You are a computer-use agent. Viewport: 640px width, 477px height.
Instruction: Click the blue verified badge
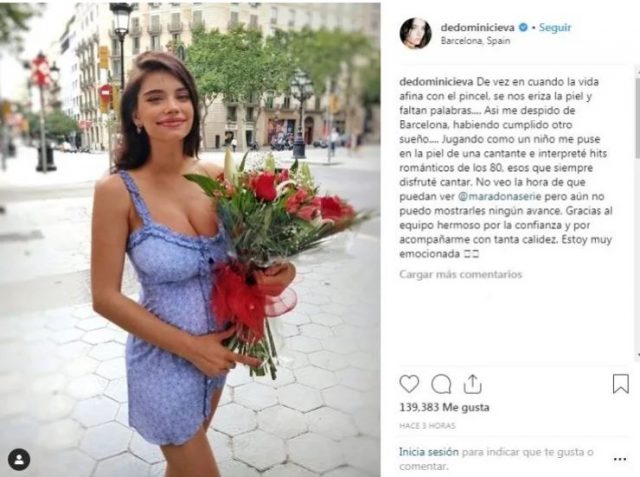point(523,28)
